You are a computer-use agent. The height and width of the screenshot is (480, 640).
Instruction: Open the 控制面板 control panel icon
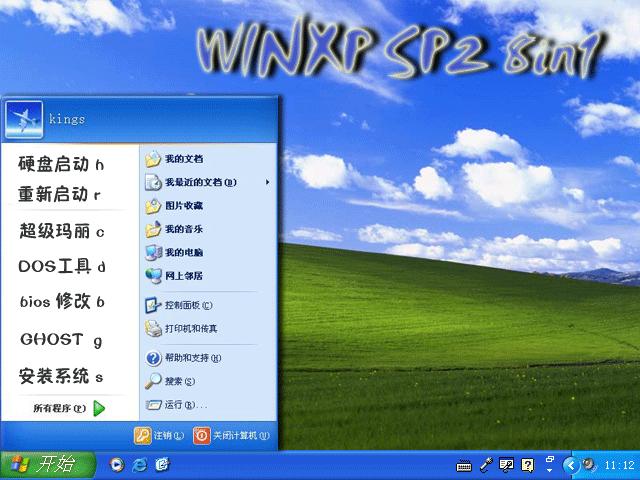click(153, 305)
